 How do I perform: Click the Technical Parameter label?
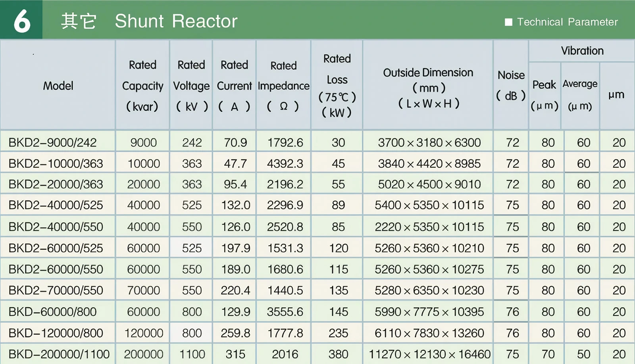pyautogui.click(x=567, y=22)
